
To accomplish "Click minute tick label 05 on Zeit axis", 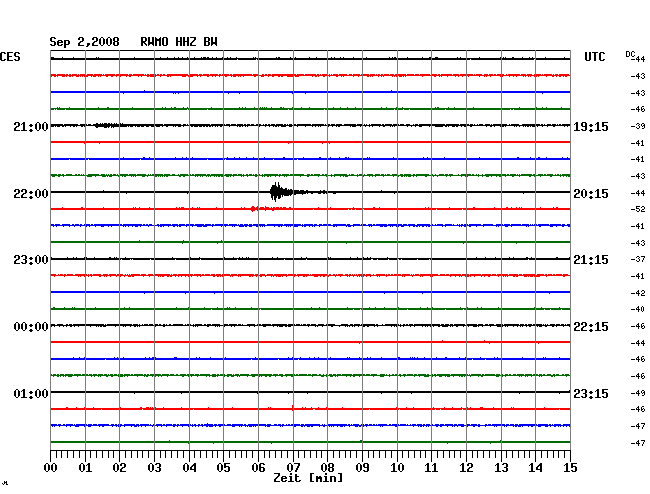I will [x=223, y=468].
